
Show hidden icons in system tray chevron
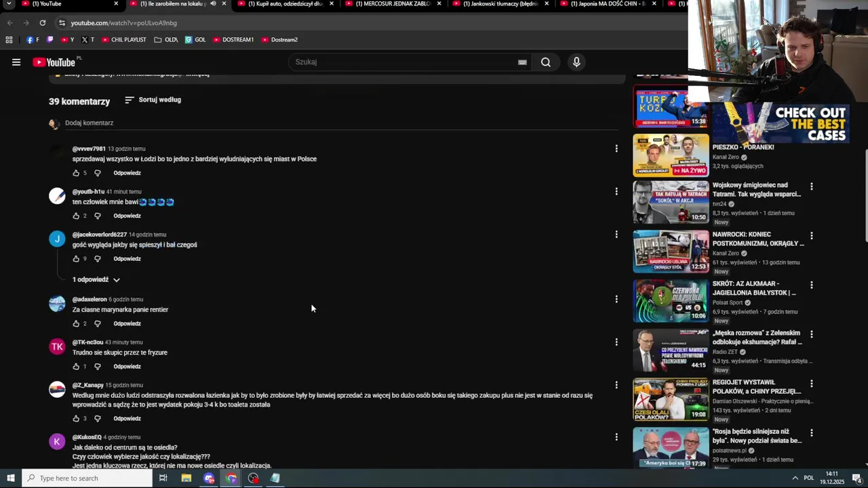click(795, 479)
